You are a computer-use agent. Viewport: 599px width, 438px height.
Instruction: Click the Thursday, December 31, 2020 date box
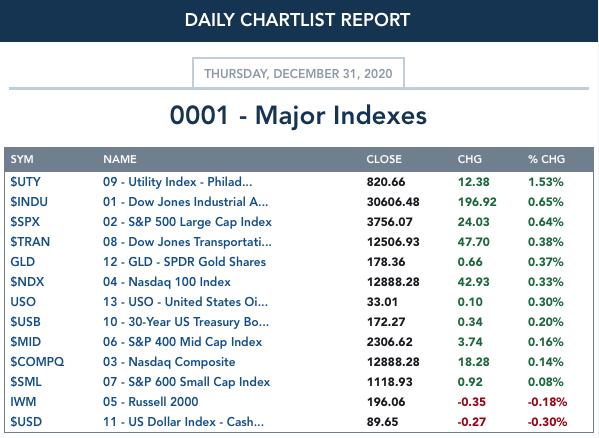click(298, 73)
